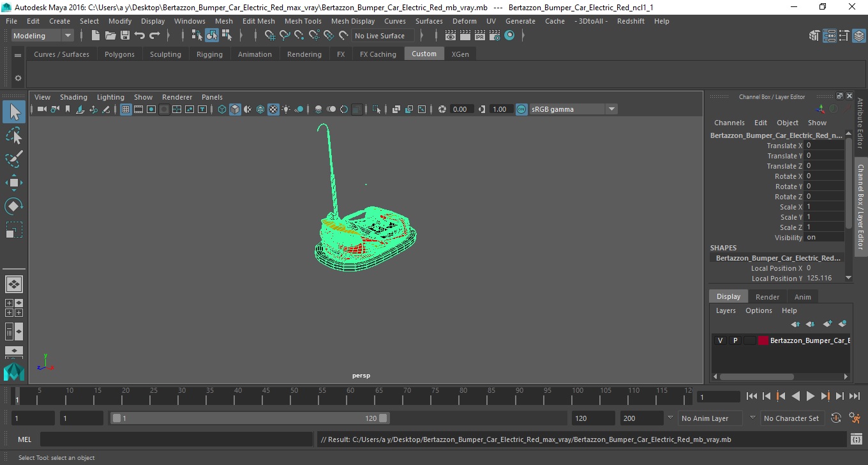Switch to the Rendering shelf tab
The width and height of the screenshot is (868, 465).
tap(304, 54)
